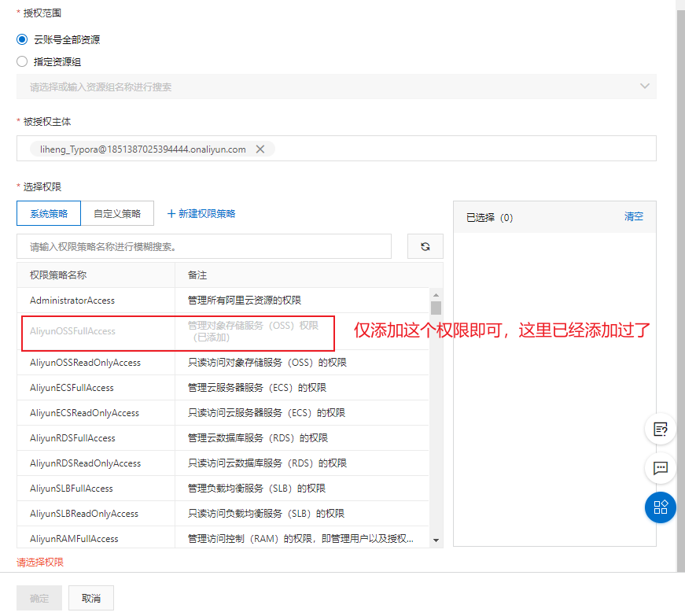Click the policy name search field

[x=204, y=246]
